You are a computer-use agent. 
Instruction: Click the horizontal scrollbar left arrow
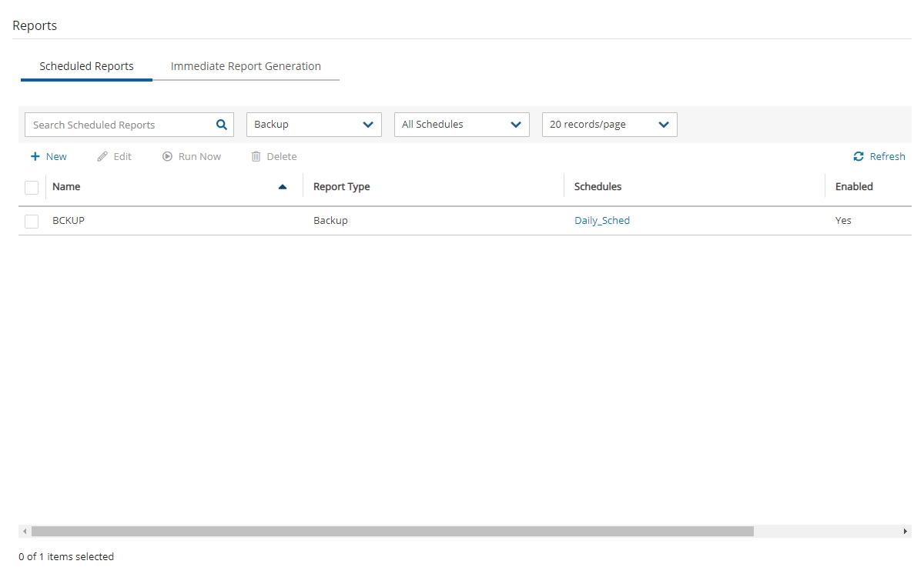pyautogui.click(x=25, y=532)
